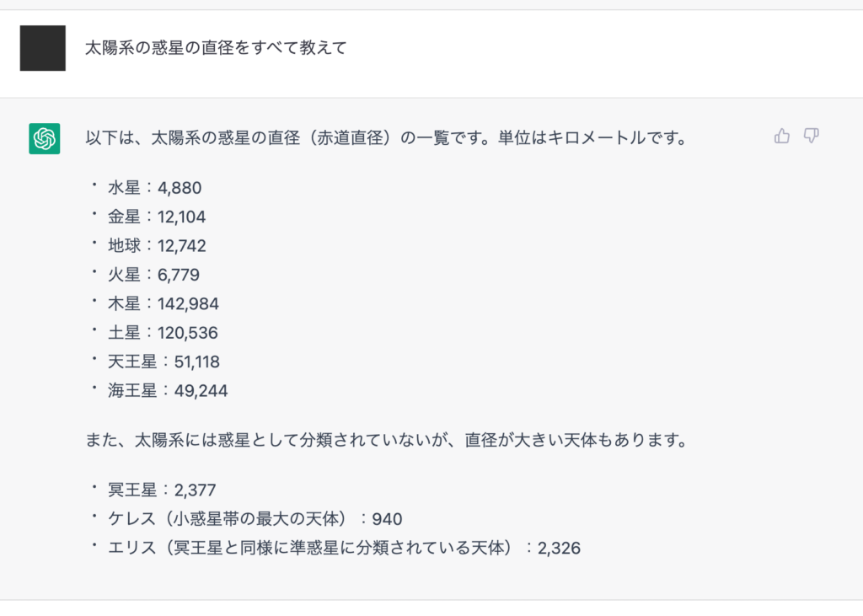This screenshot has height=616, width=863.
Task: Click the thumbs down icon
Action: pyautogui.click(x=812, y=136)
